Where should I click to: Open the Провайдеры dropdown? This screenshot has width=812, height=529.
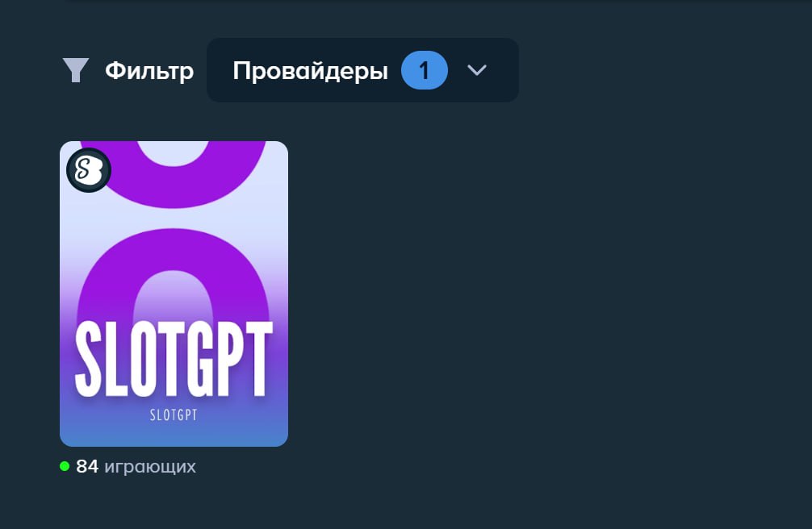point(362,70)
